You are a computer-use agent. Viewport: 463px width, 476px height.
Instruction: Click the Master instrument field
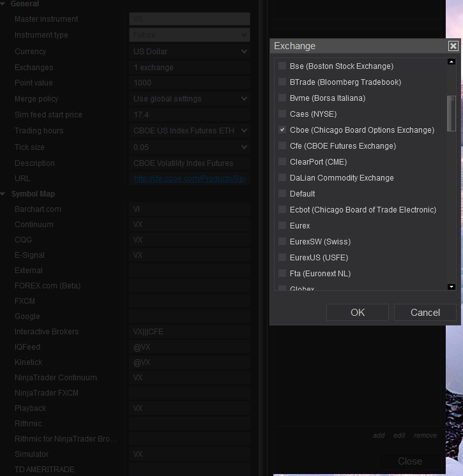190,19
